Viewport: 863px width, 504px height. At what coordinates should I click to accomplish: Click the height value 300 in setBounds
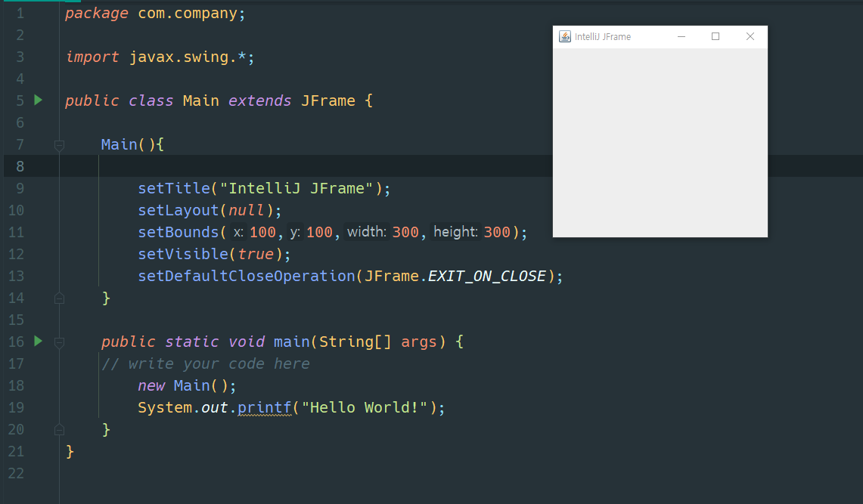click(x=497, y=232)
